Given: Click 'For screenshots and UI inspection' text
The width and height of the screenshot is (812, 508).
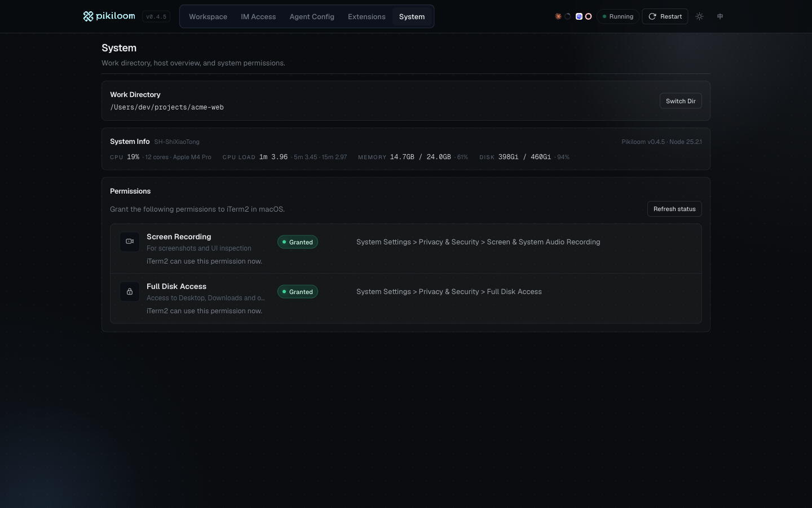Looking at the screenshot, I should point(199,248).
